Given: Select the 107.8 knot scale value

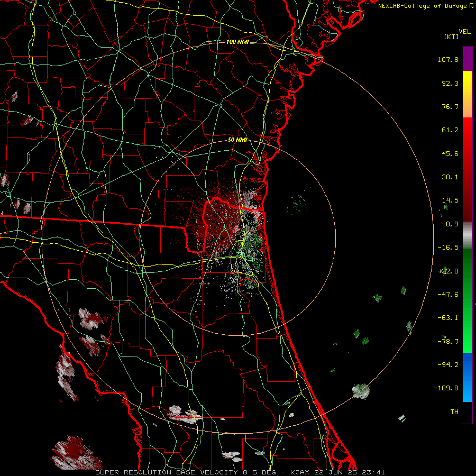Looking at the screenshot, I should click(448, 59).
